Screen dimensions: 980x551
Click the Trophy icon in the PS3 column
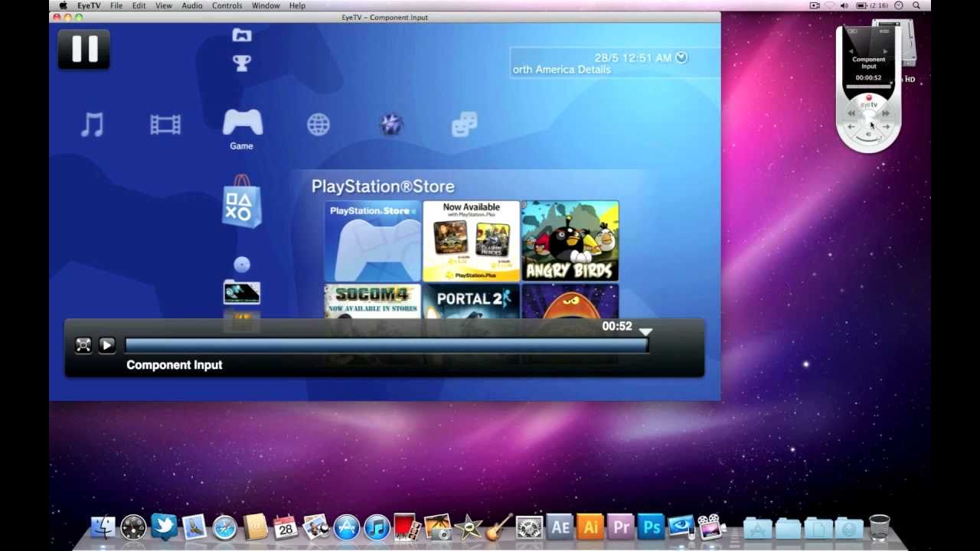coord(242,64)
